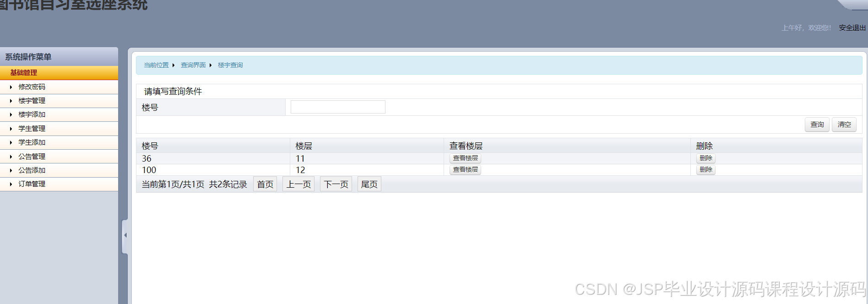The height and width of the screenshot is (304, 868).
Task: Open the 公告管理 menu item
Action: tap(59, 157)
